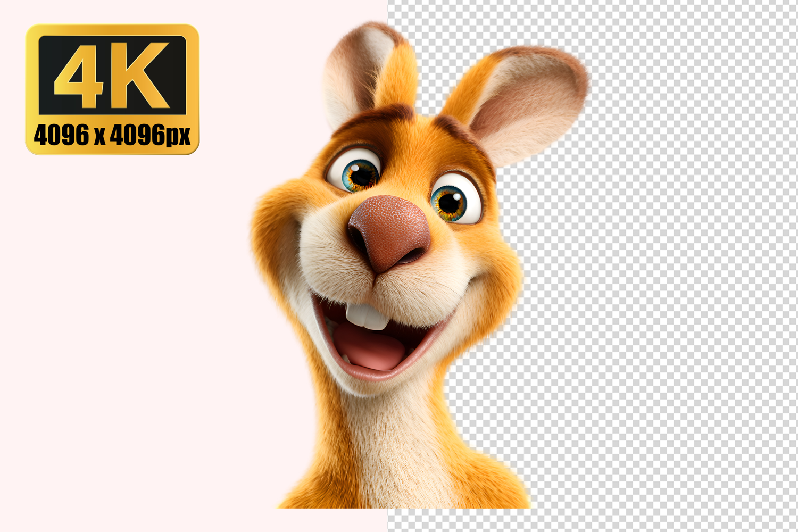This screenshot has height=532, width=798.
Task: Click the kangaroo's pink tongue
Action: 370,348
